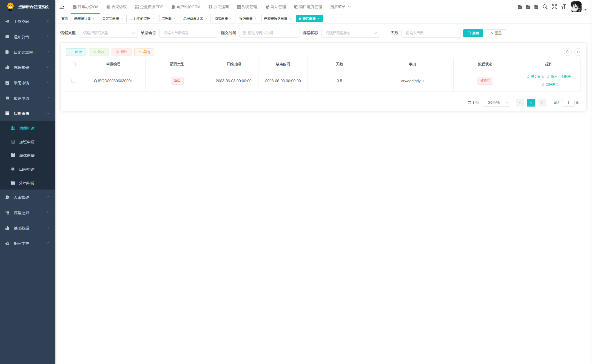Click the 提交审批 link in the row
The image size is (592, 364).
point(535,77)
